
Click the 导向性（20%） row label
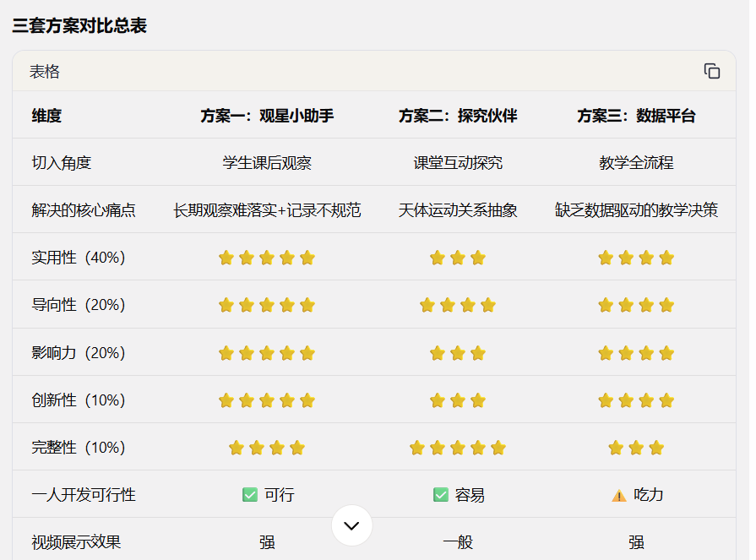[x=79, y=305]
